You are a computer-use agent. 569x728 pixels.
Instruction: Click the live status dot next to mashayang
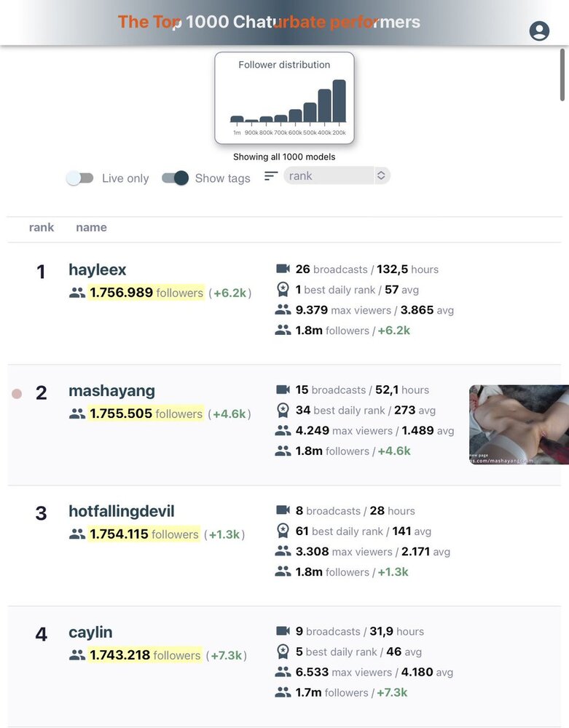(x=17, y=394)
